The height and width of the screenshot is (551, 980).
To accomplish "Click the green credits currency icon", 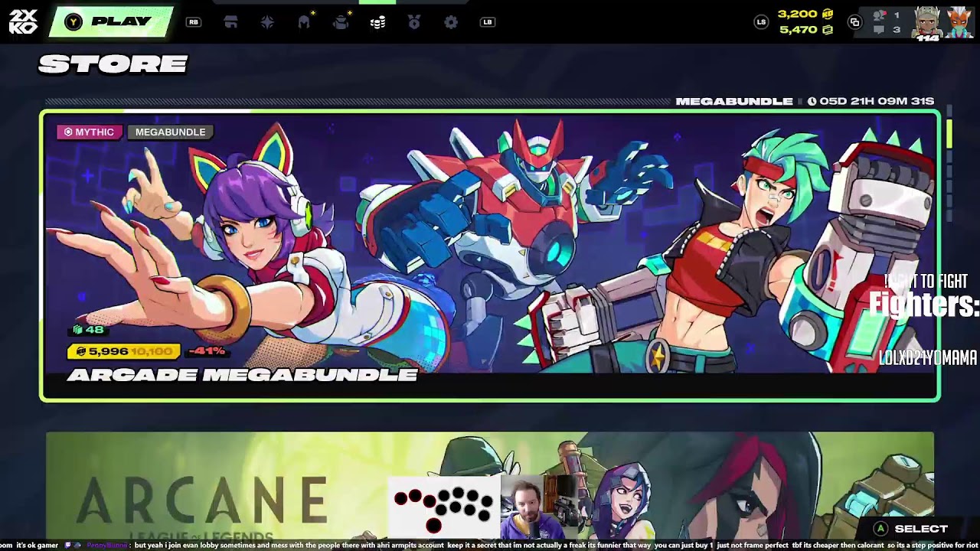I will tap(827, 30).
